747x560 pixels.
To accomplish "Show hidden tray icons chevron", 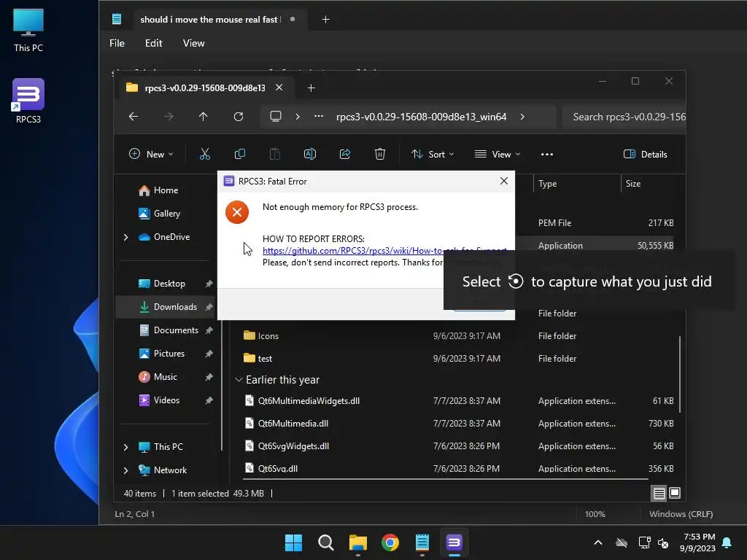I will (x=598, y=542).
